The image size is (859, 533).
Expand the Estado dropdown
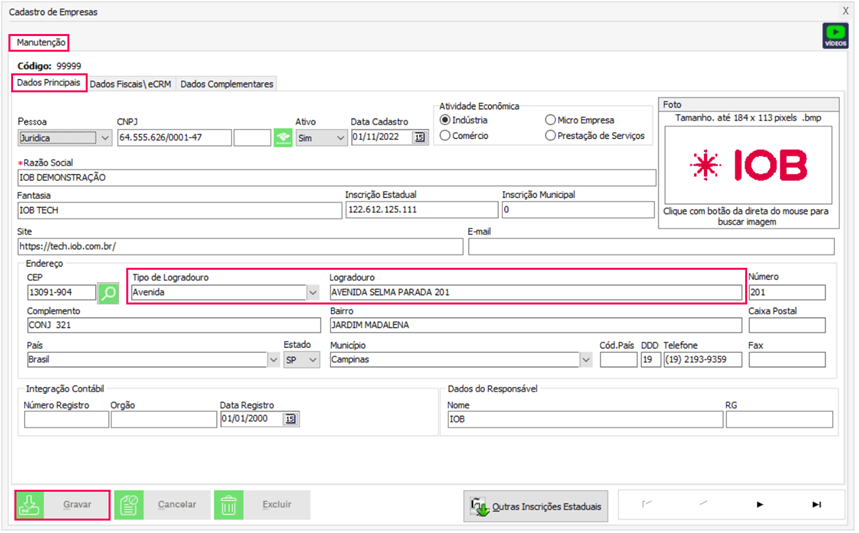click(x=313, y=360)
